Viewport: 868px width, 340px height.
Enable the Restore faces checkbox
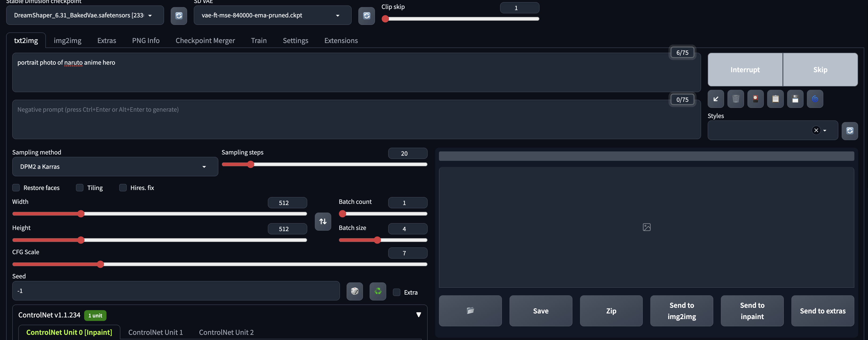point(16,188)
